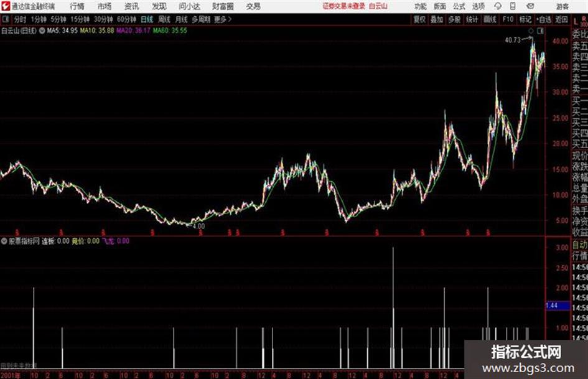The width and height of the screenshot is (588, 379).
Task: Select the 月线 monthly period tab
Action: coord(181,19)
